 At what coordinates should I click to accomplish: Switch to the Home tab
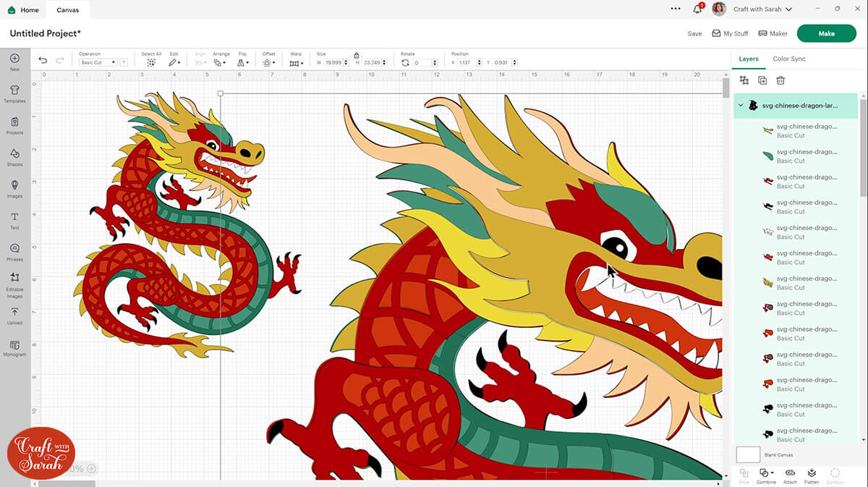(24, 10)
